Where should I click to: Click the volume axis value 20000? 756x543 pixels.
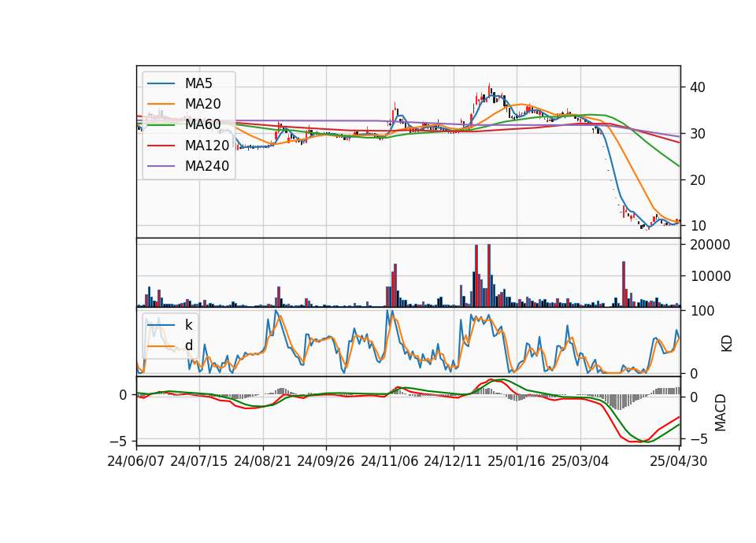click(710, 245)
